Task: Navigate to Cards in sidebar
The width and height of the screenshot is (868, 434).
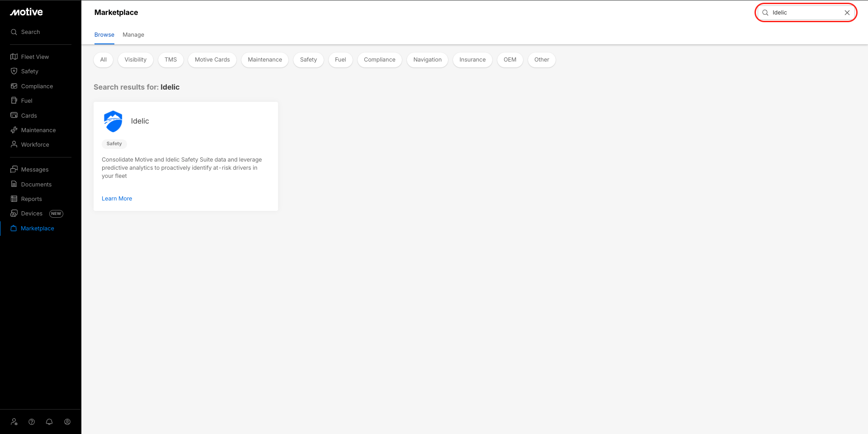Action: click(x=29, y=115)
